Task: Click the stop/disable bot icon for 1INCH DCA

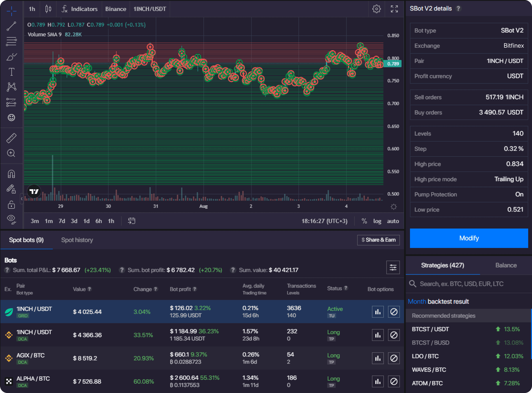Action: [x=393, y=335]
